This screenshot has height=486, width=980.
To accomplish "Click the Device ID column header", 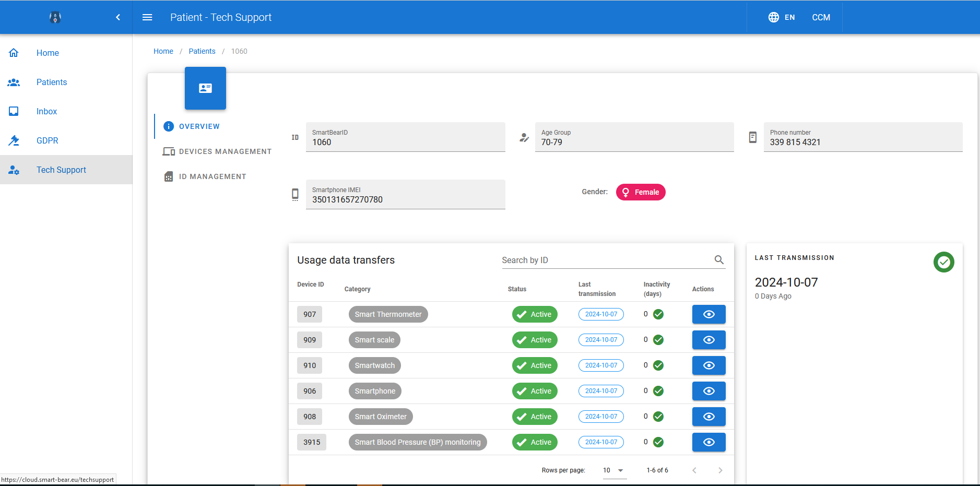I will [x=311, y=285].
